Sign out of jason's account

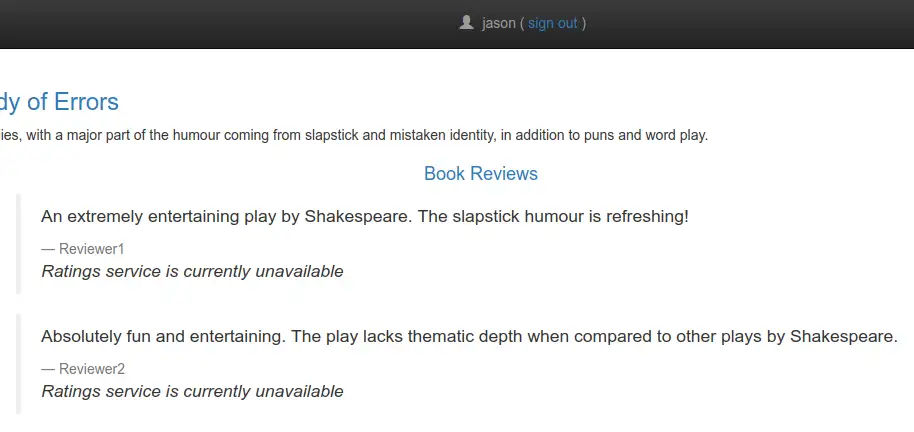[x=553, y=23]
